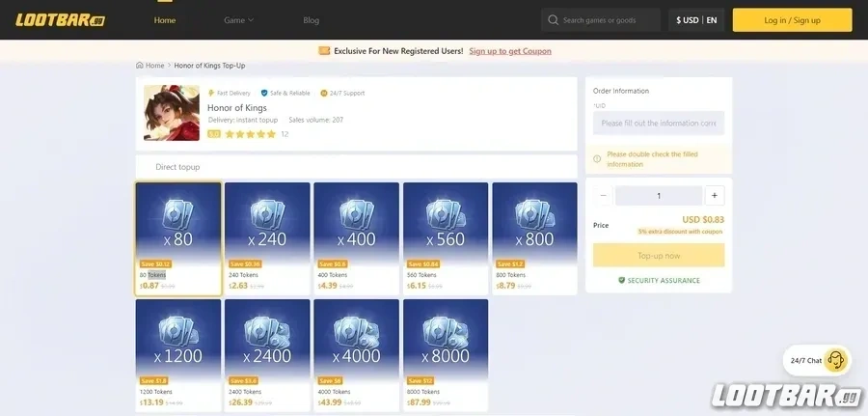The image size is (868, 416).
Task: Open the USD / EN currency language selector
Action: pyautogui.click(x=696, y=20)
